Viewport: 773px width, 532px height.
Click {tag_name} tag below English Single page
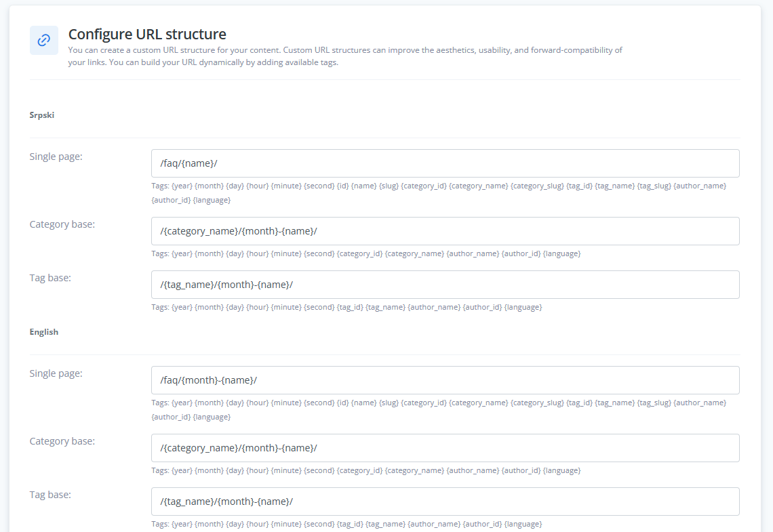615,403
